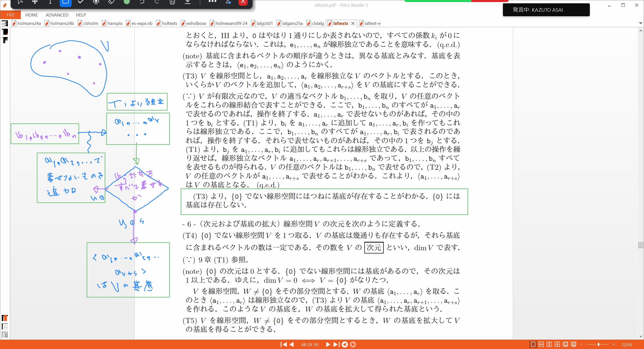
Task: Zoom in with the plus button
Action: [614, 344]
